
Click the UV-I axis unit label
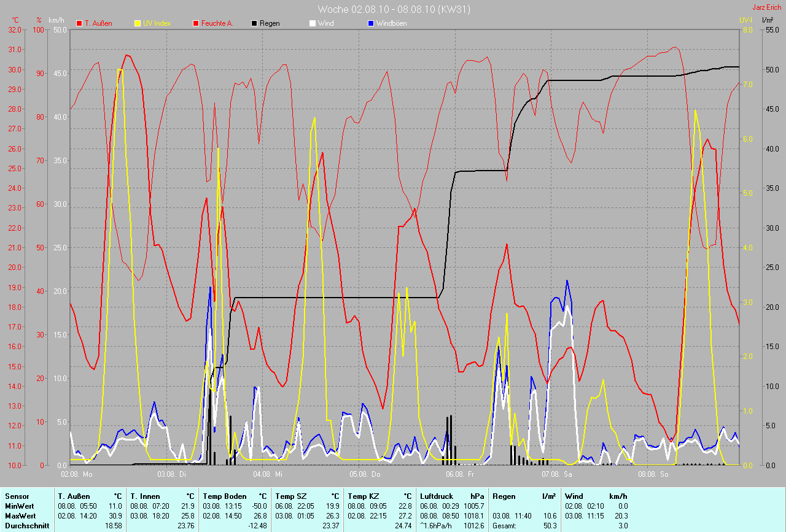click(x=745, y=20)
